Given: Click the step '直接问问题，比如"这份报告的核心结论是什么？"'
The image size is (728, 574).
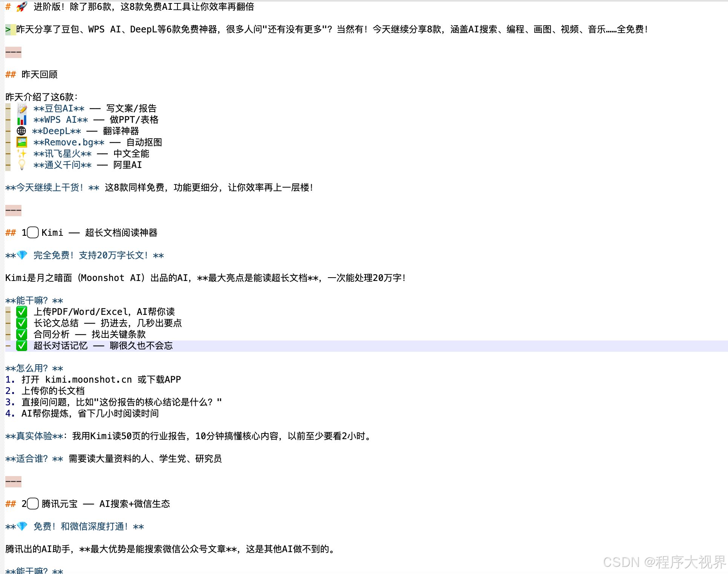Looking at the screenshot, I should pos(122,402).
